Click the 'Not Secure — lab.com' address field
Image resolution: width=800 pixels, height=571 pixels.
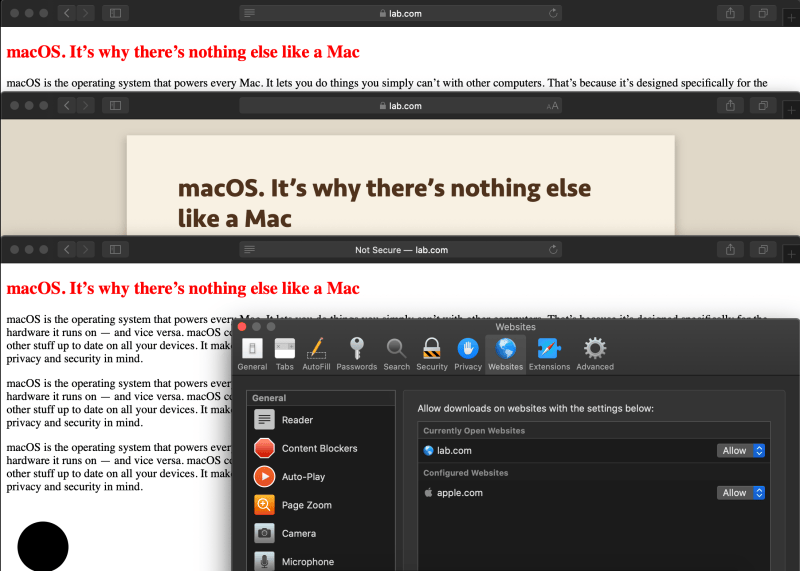401,250
